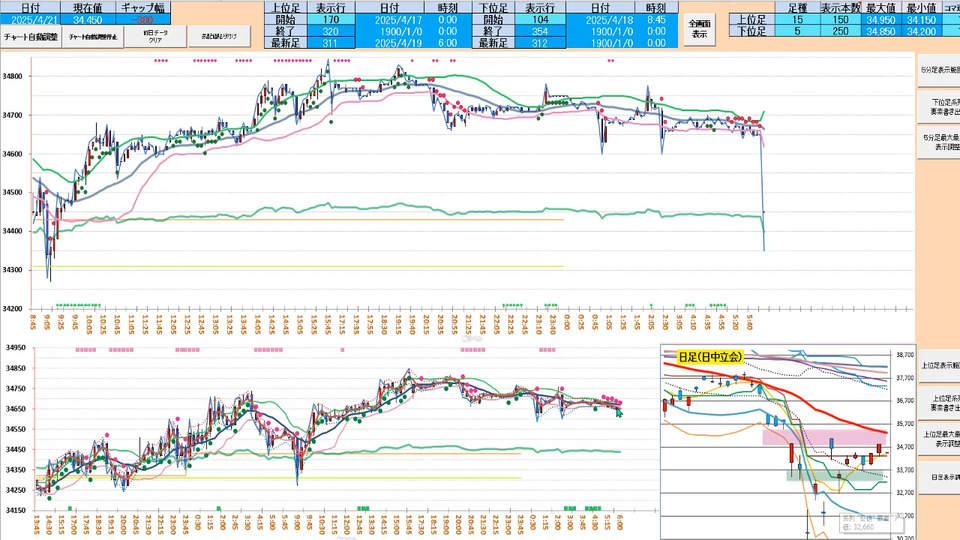The image size is (960, 540).
Task: Select the 下位足 start row cell 104
Action: point(540,20)
